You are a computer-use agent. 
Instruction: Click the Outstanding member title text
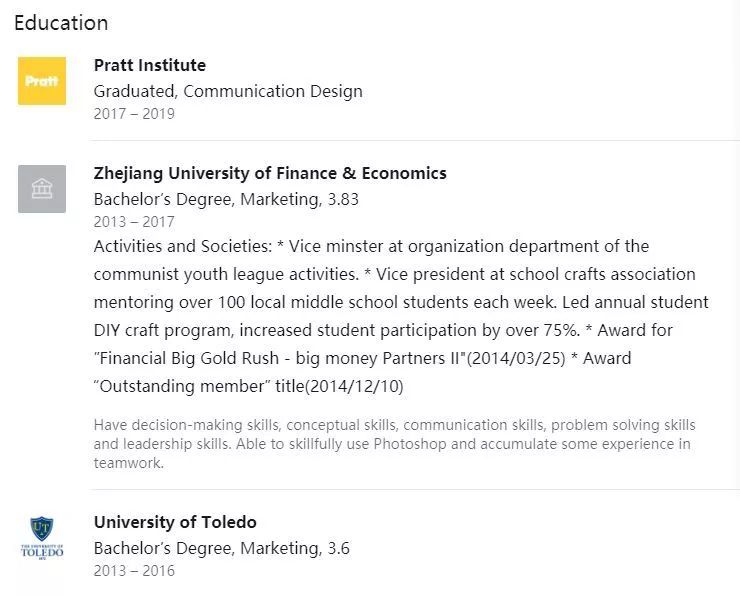pos(248,386)
